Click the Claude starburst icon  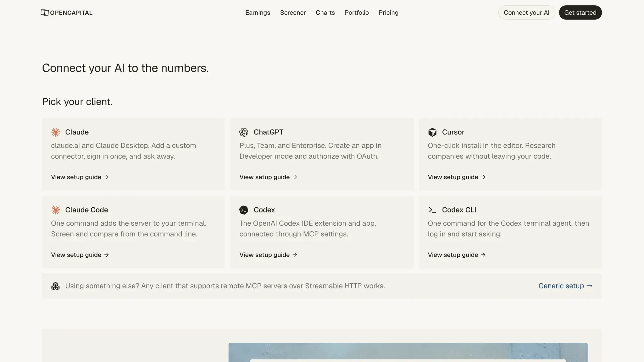56,132
